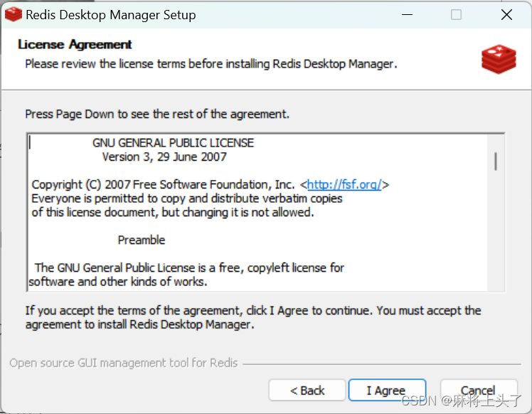Click the large Redis logo in the header
Image resolution: width=532 pixels, height=414 pixels.
click(499, 59)
